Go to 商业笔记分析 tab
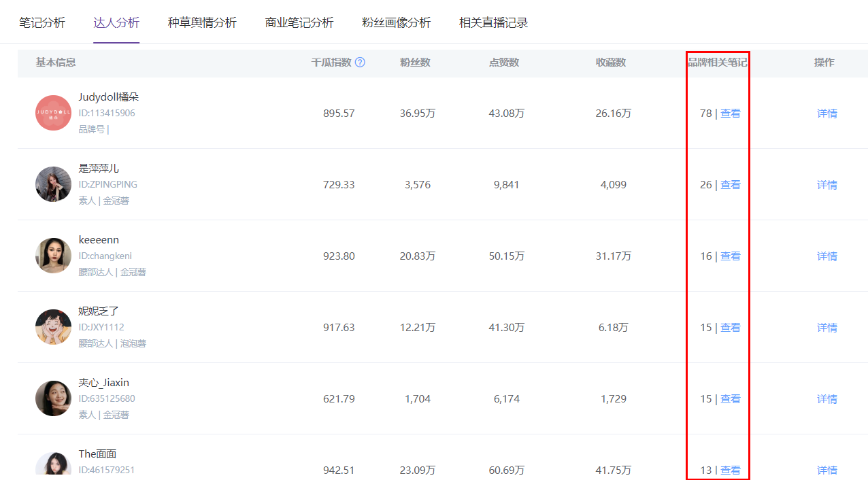Viewport: 868px width, 480px height. (299, 22)
